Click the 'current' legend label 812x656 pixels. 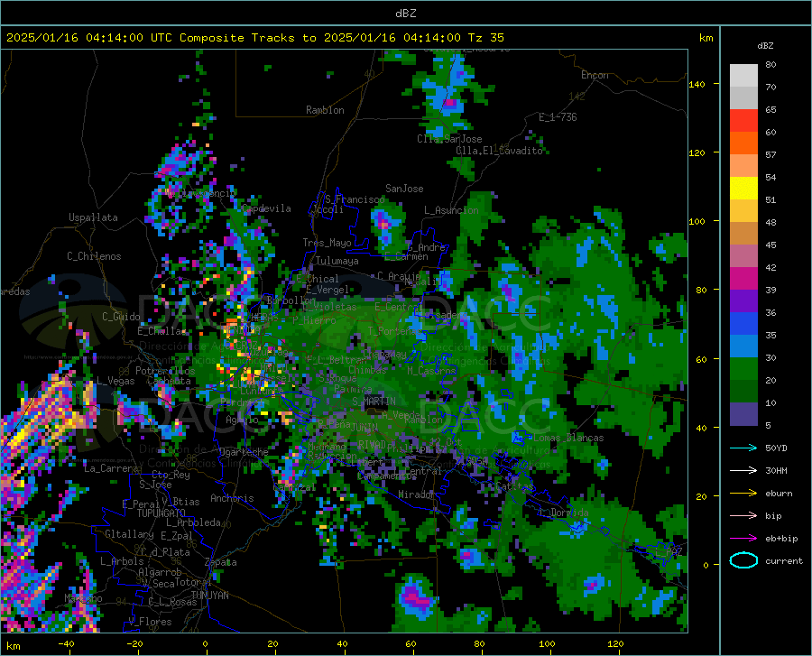click(x=784, y=560)
